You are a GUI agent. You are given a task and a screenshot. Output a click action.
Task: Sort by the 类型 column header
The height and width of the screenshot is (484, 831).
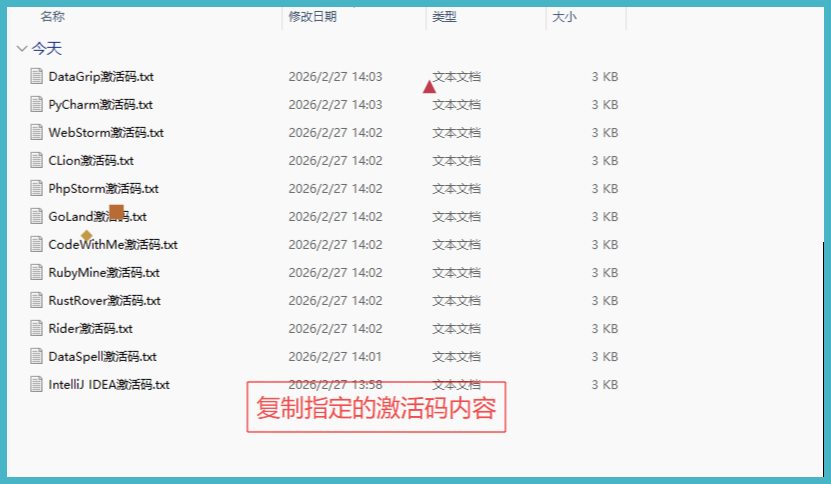(444, 17)
